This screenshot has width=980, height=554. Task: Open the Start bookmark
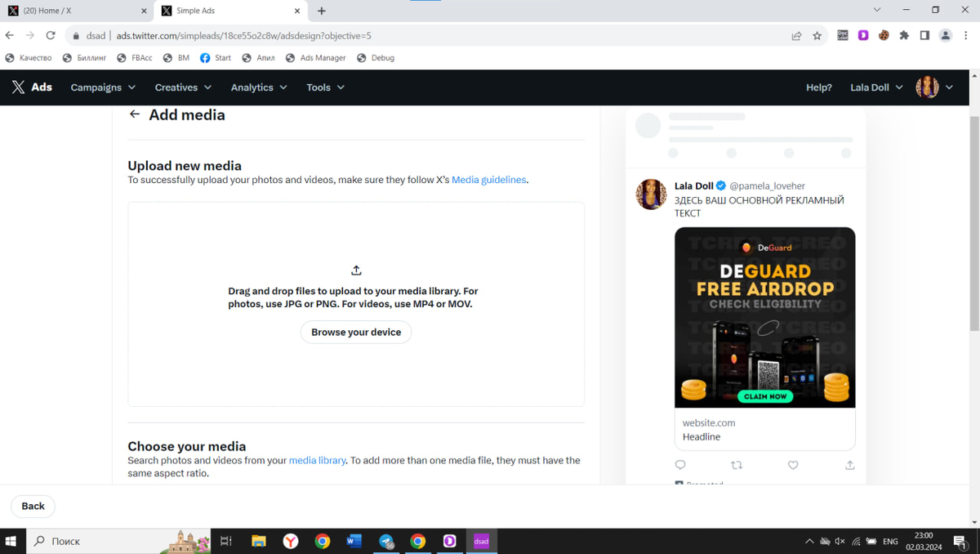[216, 58]
